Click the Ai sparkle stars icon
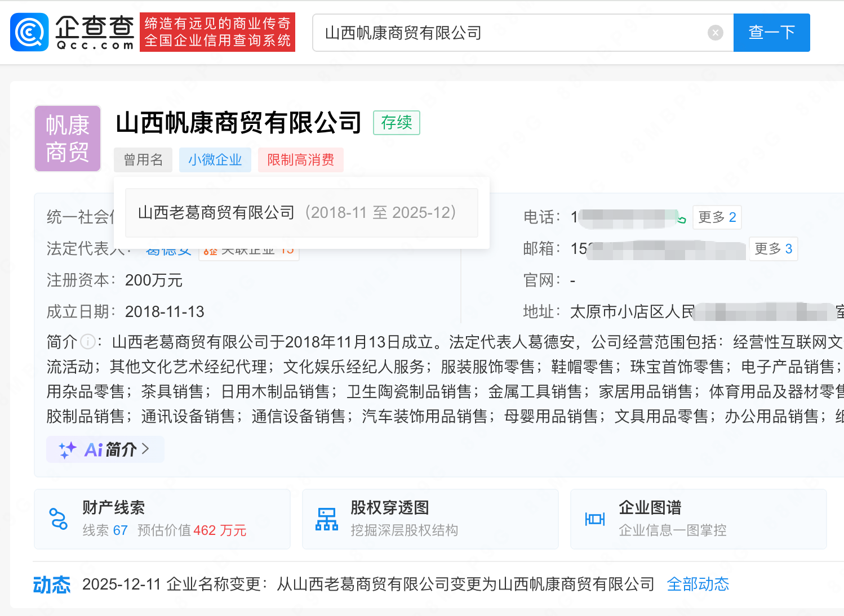Image resolution: width=844 pixels, height=616 pixels. (67, 449)
